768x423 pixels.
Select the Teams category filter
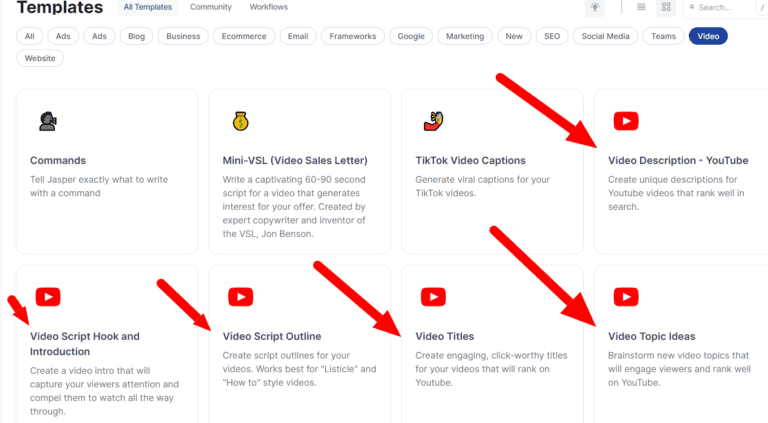[x=663, y=36]
